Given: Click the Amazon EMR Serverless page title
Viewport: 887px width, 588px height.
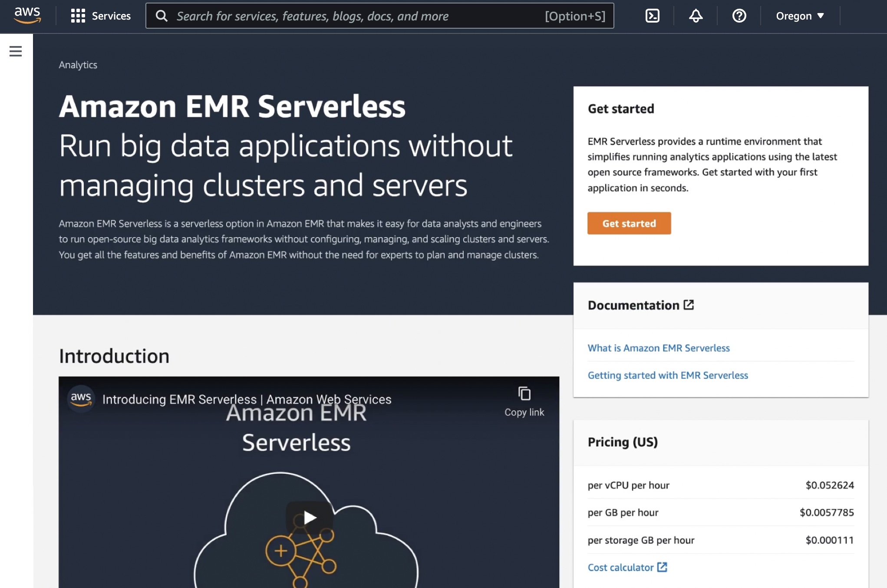Looking at the screenshot, I should [232, 106].
